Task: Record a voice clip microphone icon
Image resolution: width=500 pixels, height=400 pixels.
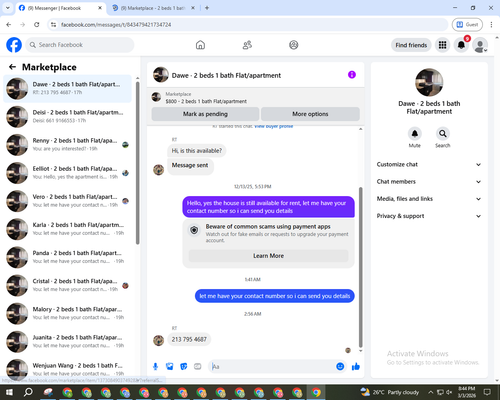Action: 155,367
